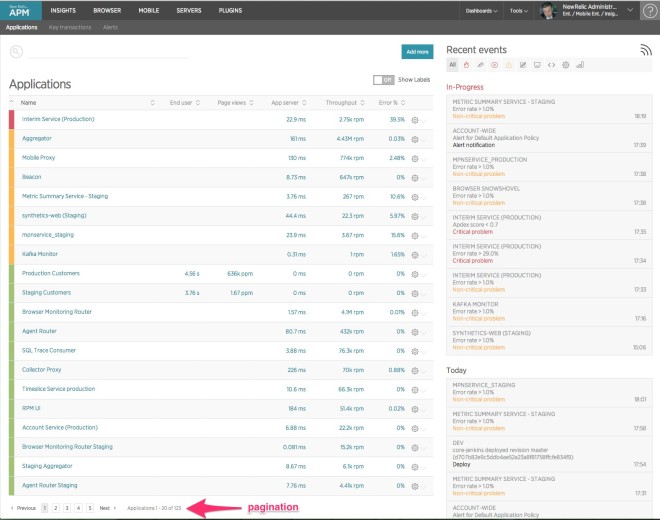Viewport: 660px width, 520px height.
Task: Open settings gear for Production Customers row
Action: tap(415, 274)
